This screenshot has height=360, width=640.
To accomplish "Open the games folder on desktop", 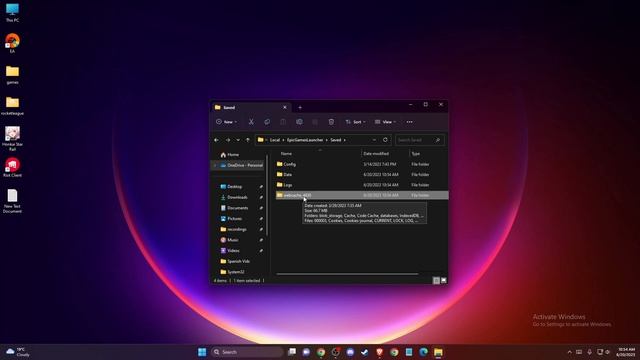I will point(12,75).
